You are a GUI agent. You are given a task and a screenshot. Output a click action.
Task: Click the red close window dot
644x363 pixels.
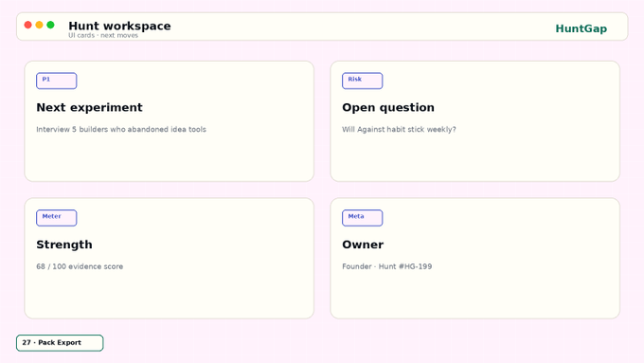click(x=27, y=25)
